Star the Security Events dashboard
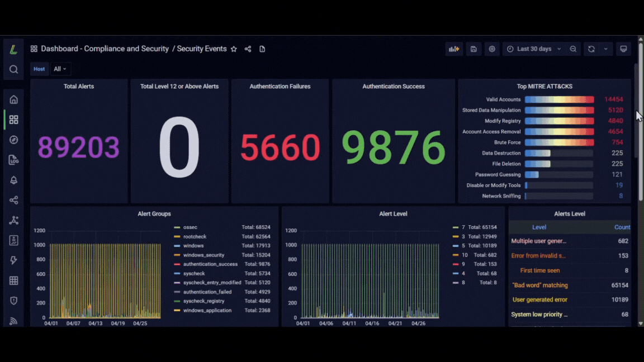 click(x=234, y=49)
